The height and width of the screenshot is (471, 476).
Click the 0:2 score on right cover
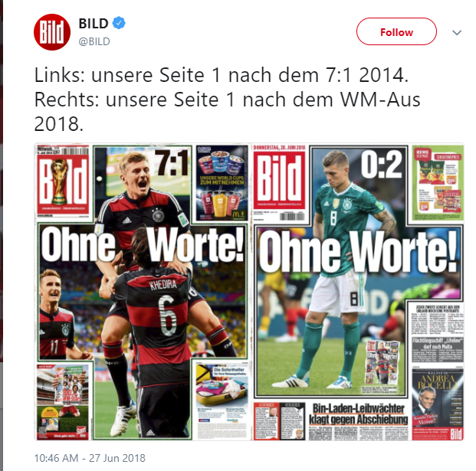(382, 165)
